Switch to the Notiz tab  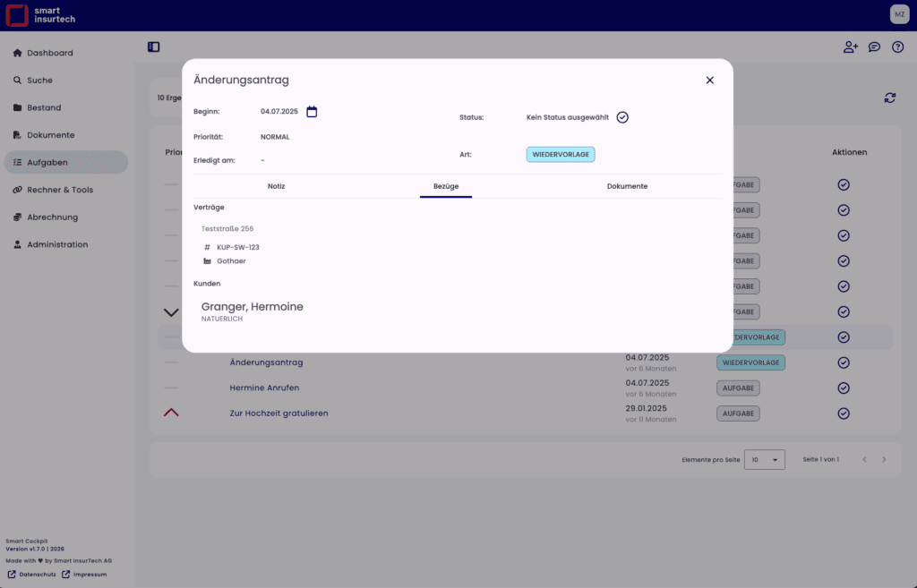(x=276, y=186)
